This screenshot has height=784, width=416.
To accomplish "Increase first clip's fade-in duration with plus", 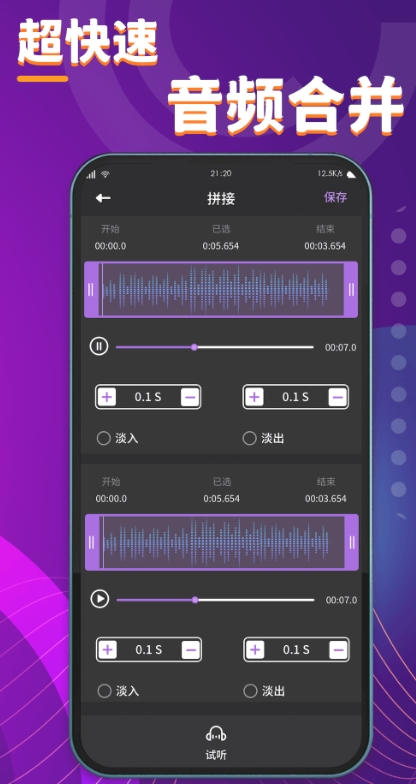I will coord(106,398).
